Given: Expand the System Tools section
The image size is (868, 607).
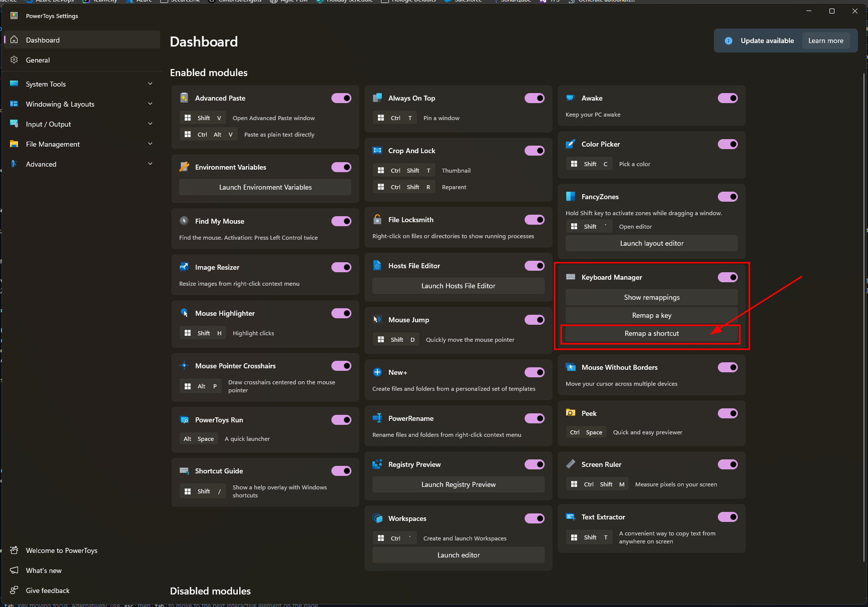Looking at the screenshot, I should pyautogui.click(x=82, y=84).
